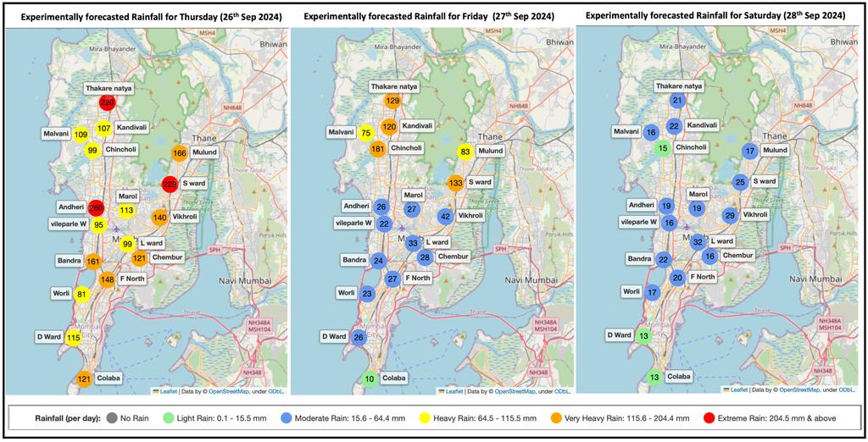This screenshot has height=442, width=868.
Task: Select Thursday's D Ward marker 115
Action: pos(73,337)
